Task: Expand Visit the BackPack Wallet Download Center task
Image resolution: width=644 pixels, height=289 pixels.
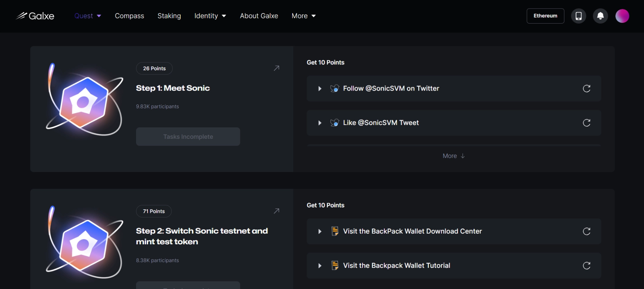Action: [x=320, y=232]
